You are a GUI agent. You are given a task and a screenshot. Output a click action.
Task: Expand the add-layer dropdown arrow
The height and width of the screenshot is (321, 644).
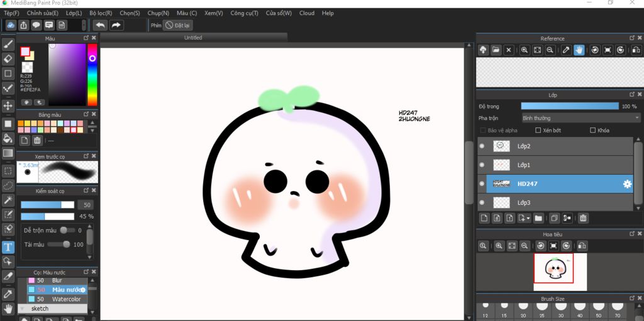[528, 219]
